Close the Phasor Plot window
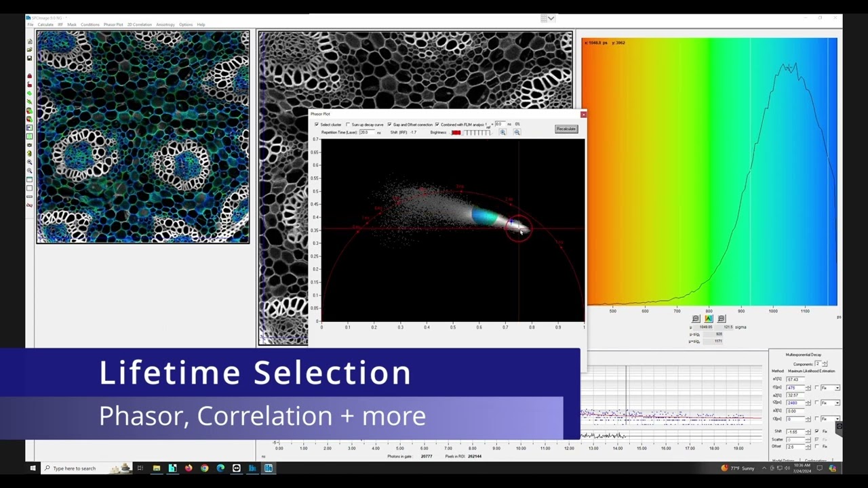 click(x=583, y=114)
